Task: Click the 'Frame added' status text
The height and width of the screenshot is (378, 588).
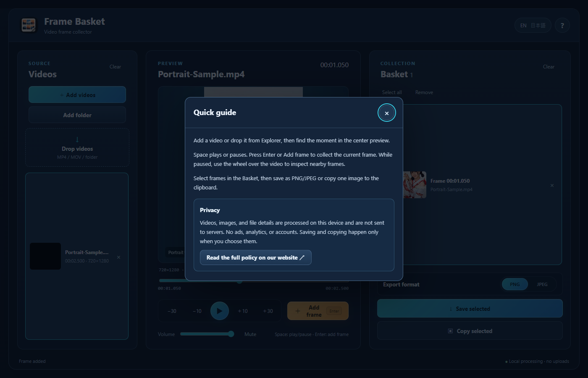Action: [32, 361]
